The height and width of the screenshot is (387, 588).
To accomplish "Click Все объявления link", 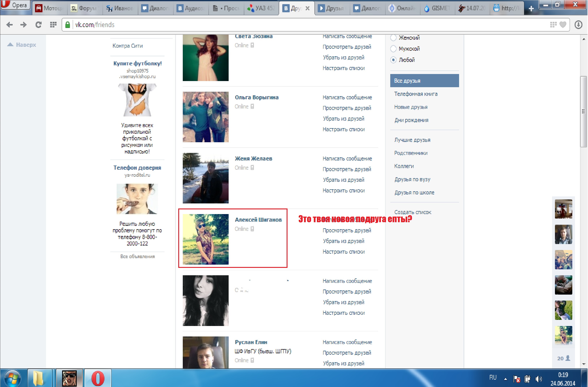I will 137,256.
